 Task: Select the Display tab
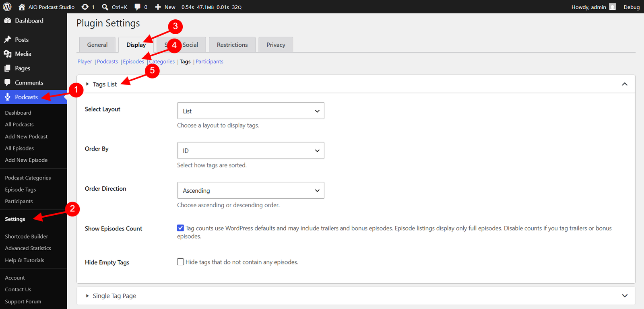136,45
